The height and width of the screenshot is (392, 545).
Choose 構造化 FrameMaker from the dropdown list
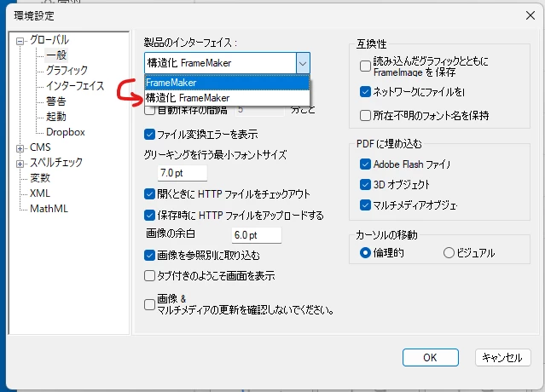tap(227, 98)
